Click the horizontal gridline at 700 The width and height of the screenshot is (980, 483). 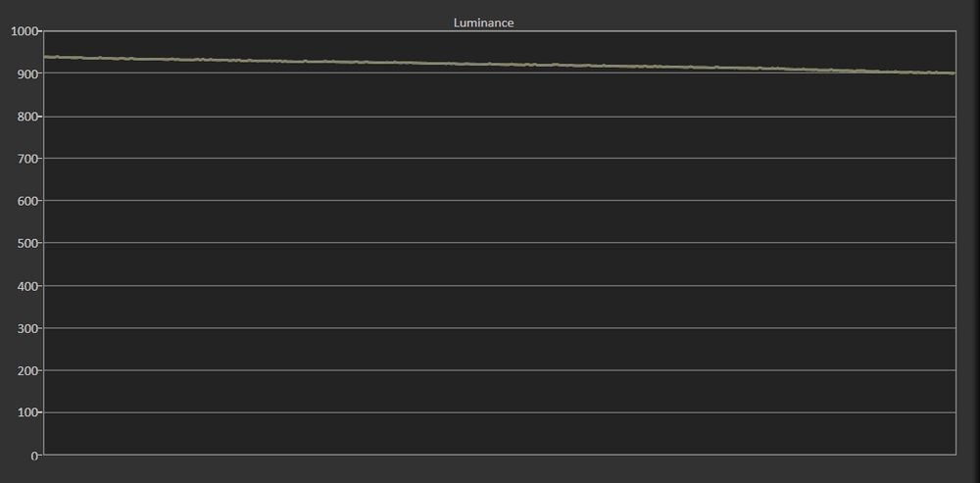[x=500, y=158]
